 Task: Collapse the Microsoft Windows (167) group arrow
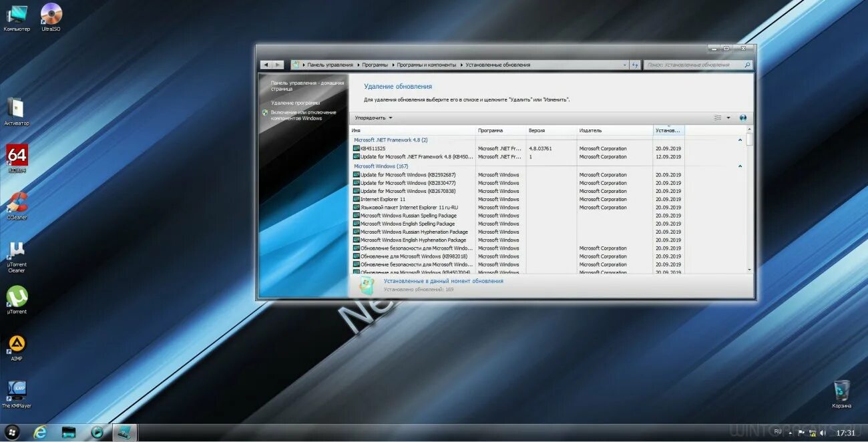pyautogui.click(x=740, y=166)
